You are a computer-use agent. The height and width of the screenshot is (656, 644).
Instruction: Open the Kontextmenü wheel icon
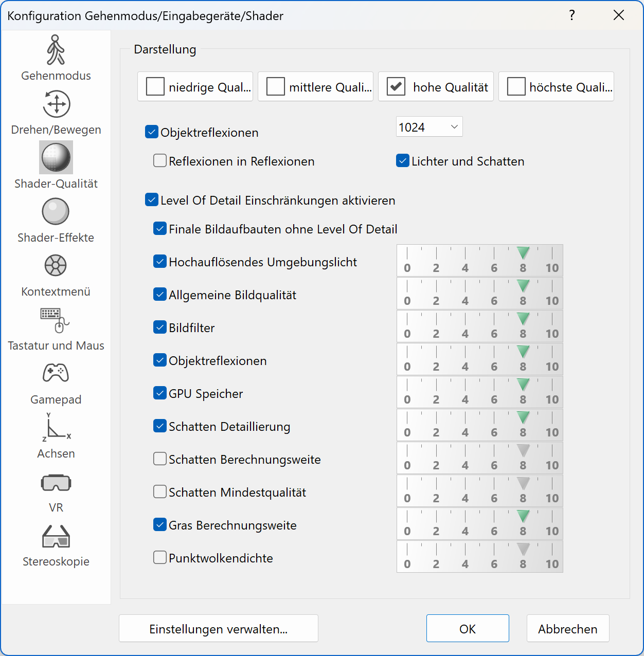56,266
